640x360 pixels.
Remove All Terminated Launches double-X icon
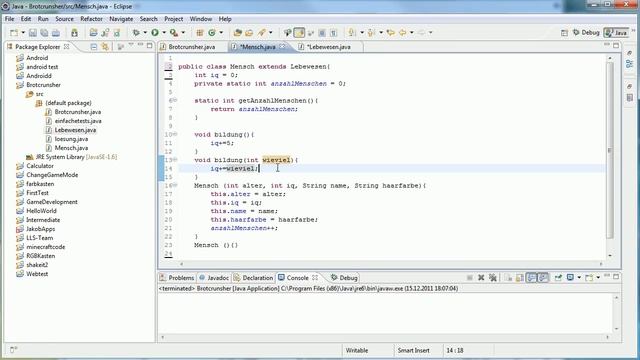[493, 278]
